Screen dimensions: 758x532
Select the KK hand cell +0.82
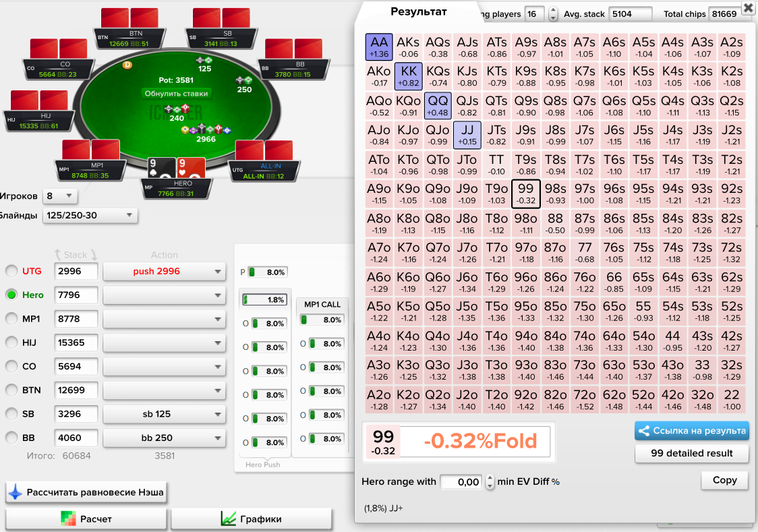click(409, 76)
